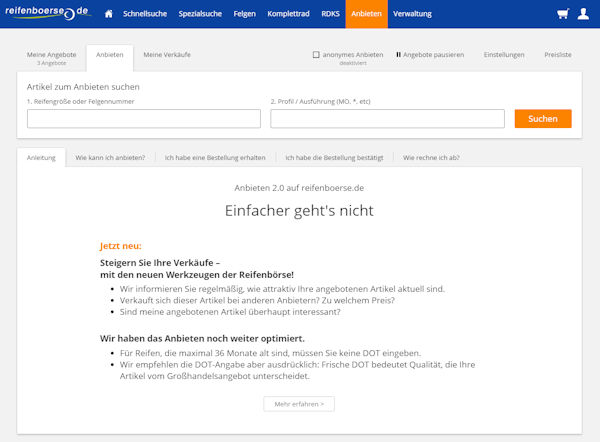The width and height of the screenshot is (600, 442).
Task: Open the shopping cart icon
Action: point(563,14)
